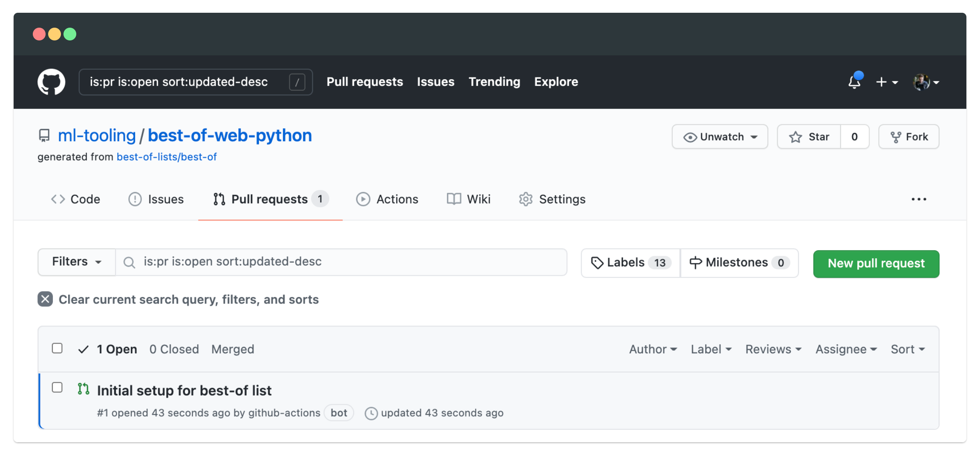This screenshot has width=980, height=455.
Task: Click the New pull request button
Action: tap(876, 263)
